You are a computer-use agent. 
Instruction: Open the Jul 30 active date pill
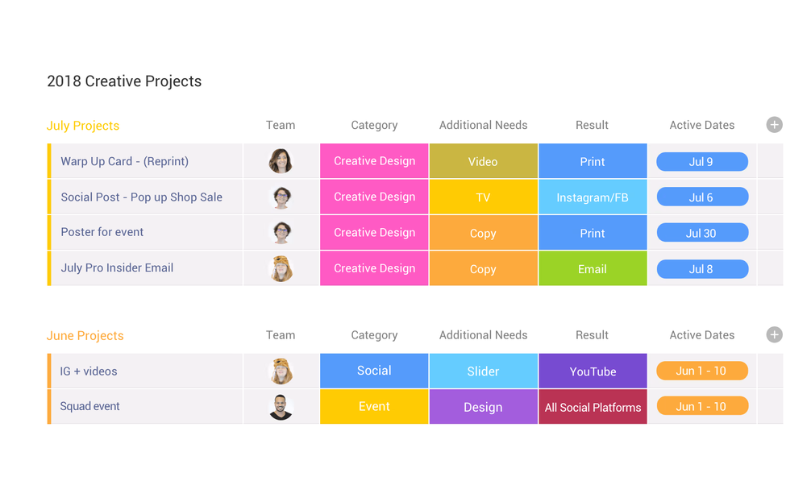tap(702, 233)
